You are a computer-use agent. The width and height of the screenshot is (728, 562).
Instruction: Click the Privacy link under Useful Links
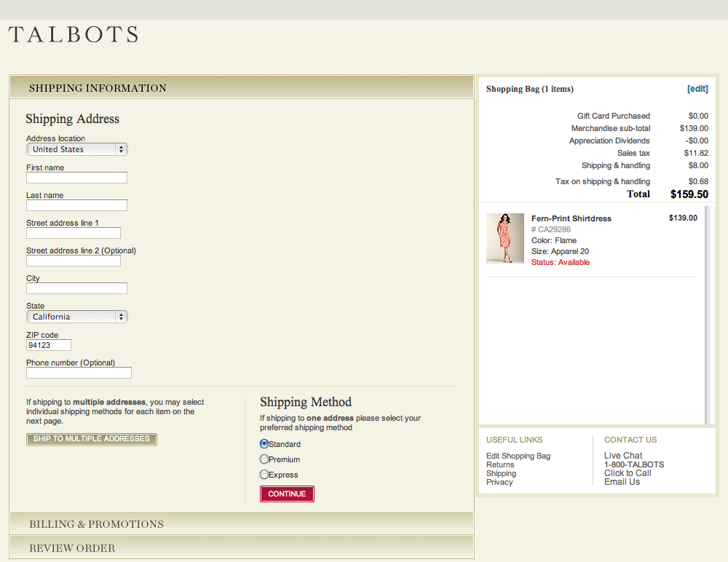pyautogui.click(x=499, y=482)
